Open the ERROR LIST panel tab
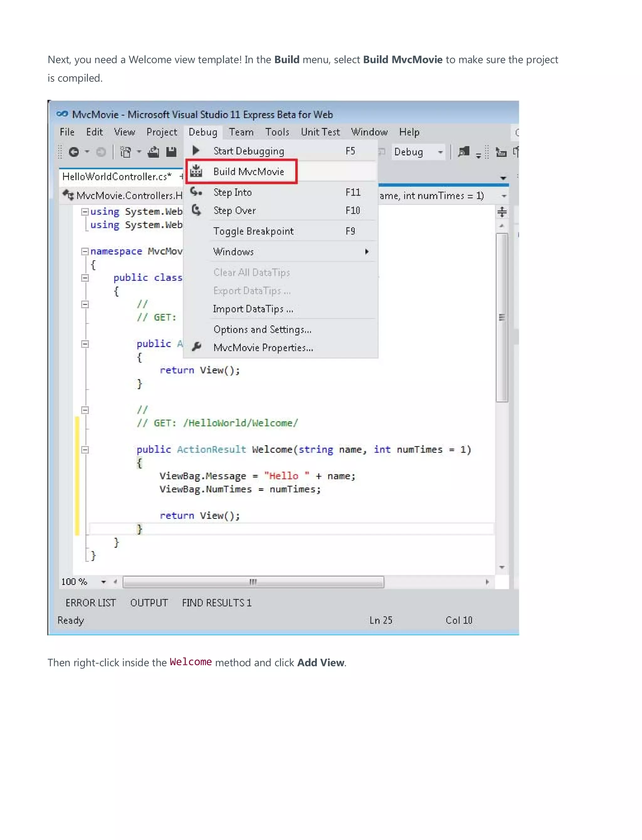This screenshot has height=840, width=642. [x=91, y=603]
